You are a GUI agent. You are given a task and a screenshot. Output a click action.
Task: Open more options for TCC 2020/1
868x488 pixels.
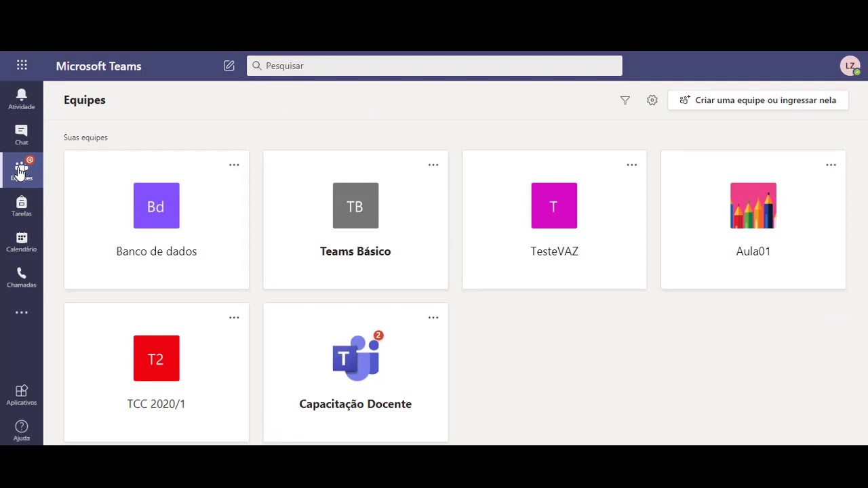[234, 317]
